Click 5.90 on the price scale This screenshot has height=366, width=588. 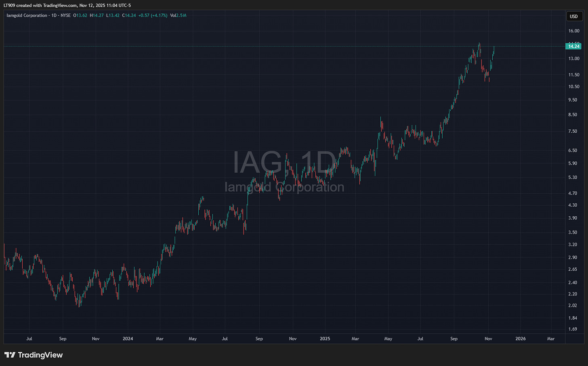[x=573, y=163]
